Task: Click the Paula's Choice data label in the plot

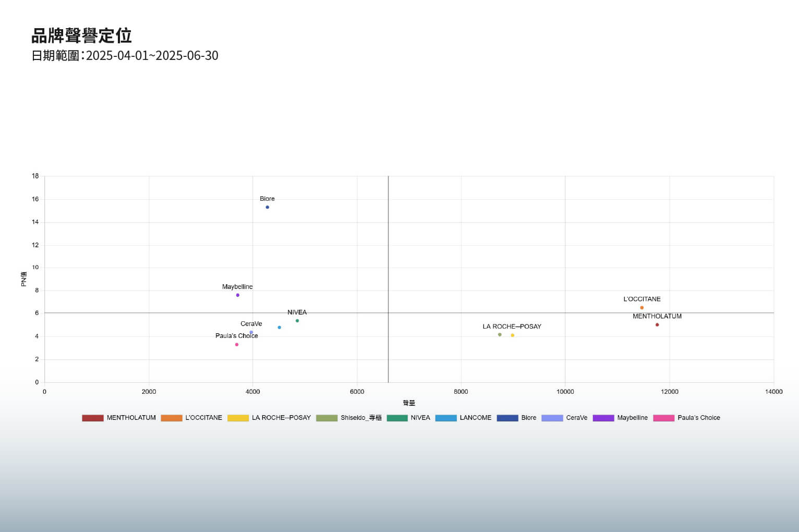Action: tap(237, 336)
